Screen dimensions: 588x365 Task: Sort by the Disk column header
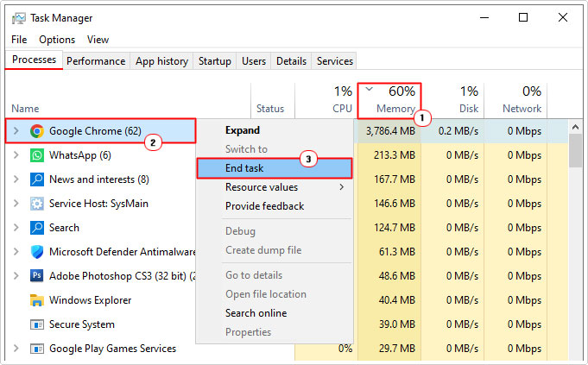tap(452, 100)
